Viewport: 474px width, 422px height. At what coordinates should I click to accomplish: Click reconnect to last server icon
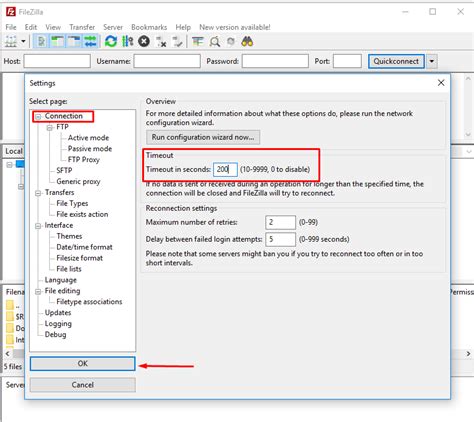click(177, 42)
